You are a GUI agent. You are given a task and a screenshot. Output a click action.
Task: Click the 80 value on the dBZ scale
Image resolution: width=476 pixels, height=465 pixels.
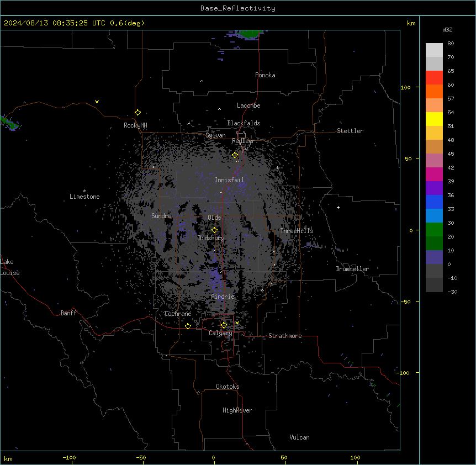tap(451, 44)
